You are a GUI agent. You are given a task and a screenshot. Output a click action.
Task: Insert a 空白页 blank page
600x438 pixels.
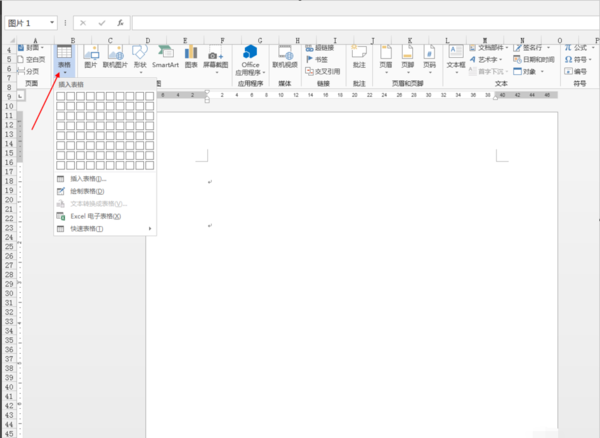pos(31,59)
